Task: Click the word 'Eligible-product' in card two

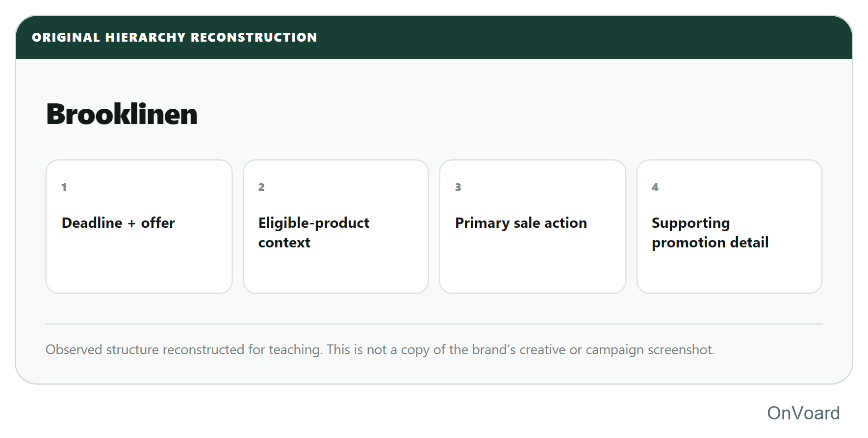Action: pos(314,223)
